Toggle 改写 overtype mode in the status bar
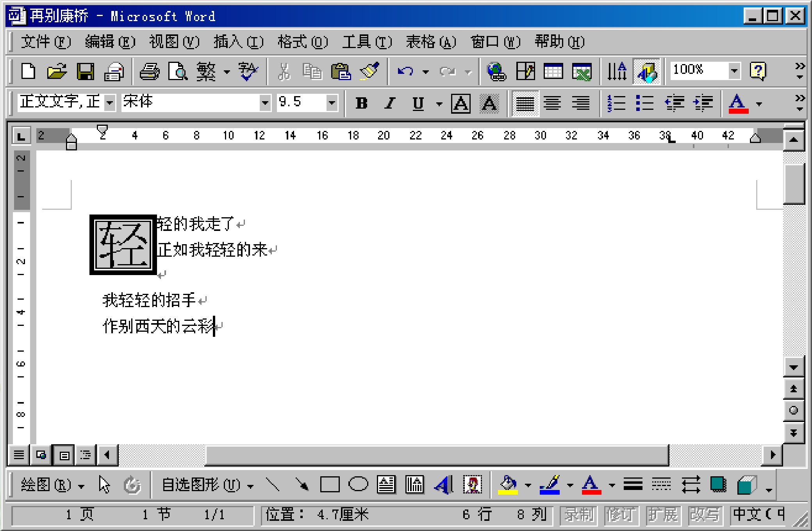 pyautogui.click(x=705, y=515)
